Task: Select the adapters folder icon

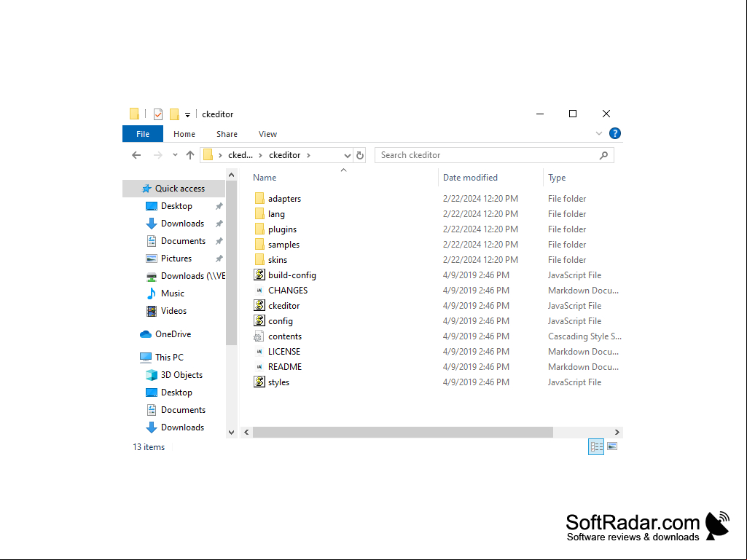Action: (x=259, y=198)
